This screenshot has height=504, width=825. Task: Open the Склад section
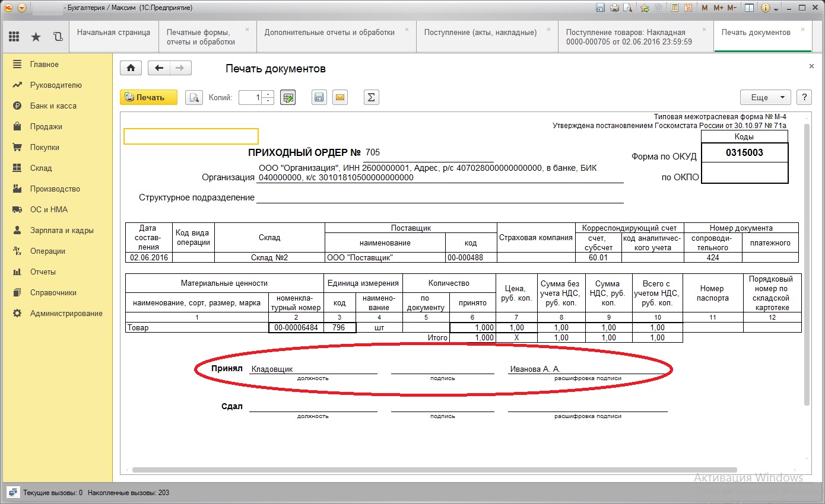[56, 168]
